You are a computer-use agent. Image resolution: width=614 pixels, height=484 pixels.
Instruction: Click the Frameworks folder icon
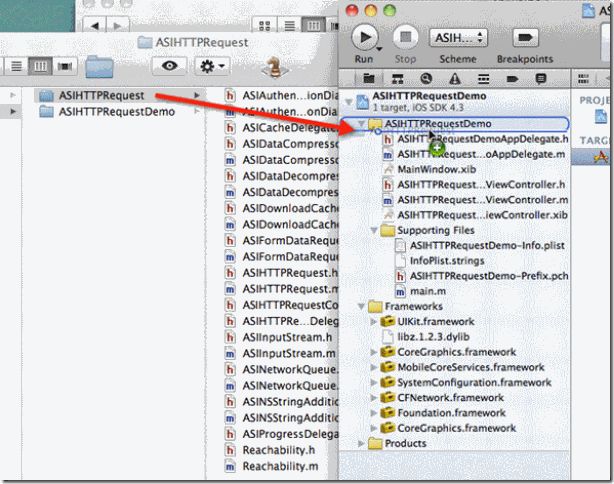375,306
